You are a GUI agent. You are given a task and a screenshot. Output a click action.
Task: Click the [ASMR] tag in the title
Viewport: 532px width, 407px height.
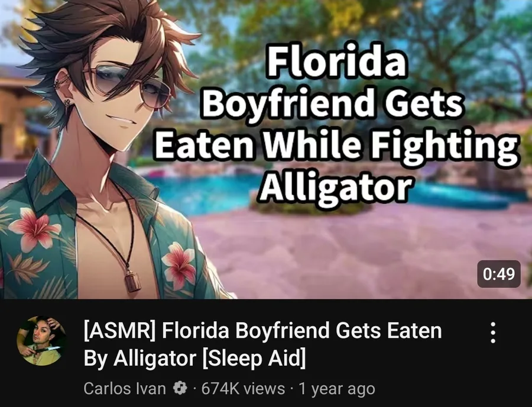119,331
